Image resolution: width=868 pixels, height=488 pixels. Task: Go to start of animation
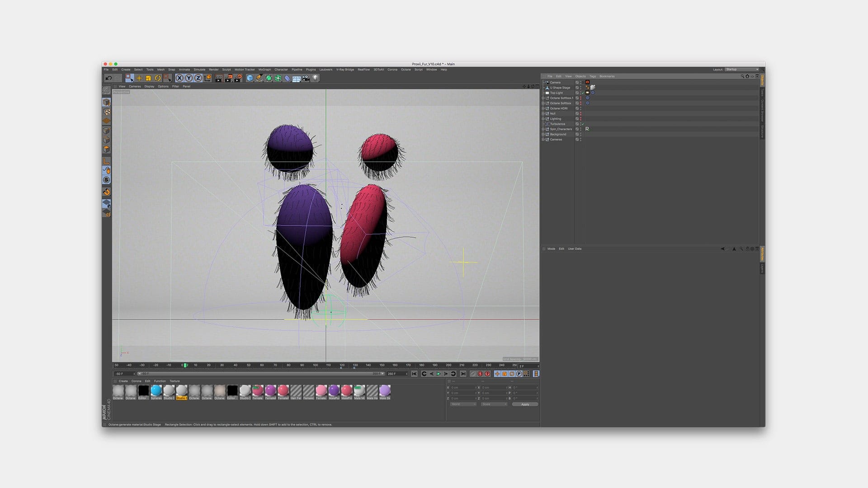point(414,374)
